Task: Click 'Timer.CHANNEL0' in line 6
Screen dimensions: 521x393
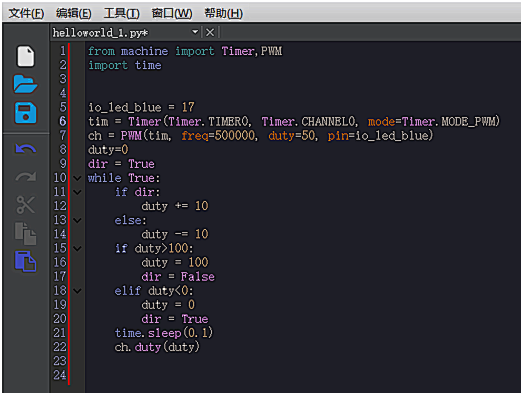Action: (308, 121)
